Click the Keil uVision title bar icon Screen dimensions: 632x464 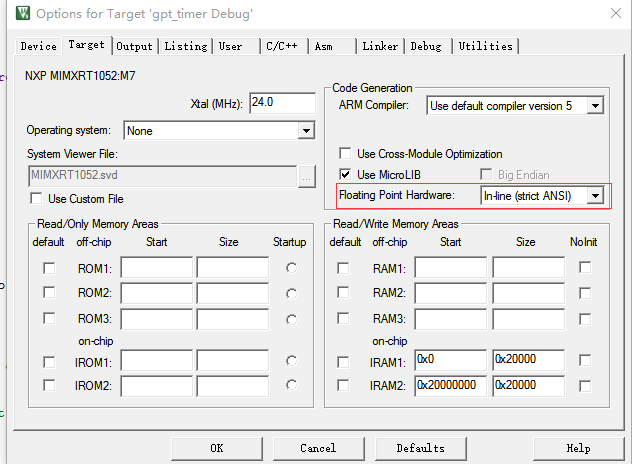23,13
